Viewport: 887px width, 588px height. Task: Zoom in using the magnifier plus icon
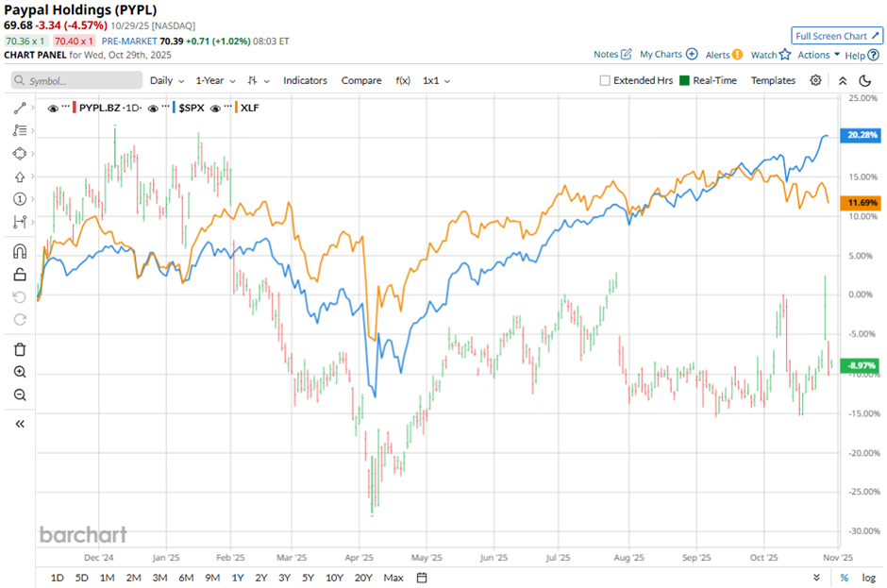click(x=20, y=372)
